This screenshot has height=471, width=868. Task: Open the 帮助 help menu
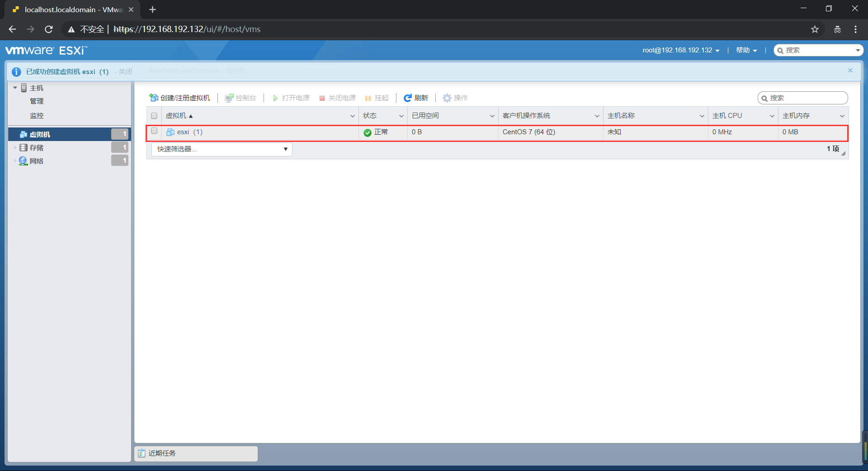pyautogui.click(x=746, y=50)
